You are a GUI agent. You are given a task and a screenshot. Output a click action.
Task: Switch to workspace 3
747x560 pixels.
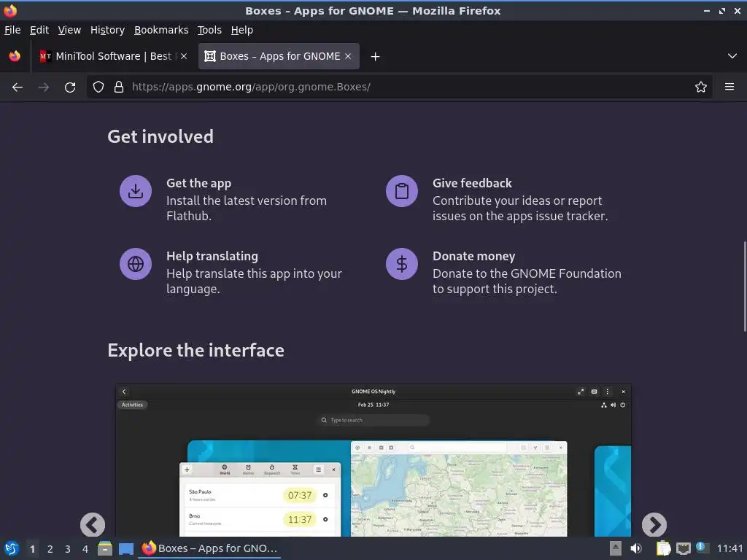click(68, 549)
